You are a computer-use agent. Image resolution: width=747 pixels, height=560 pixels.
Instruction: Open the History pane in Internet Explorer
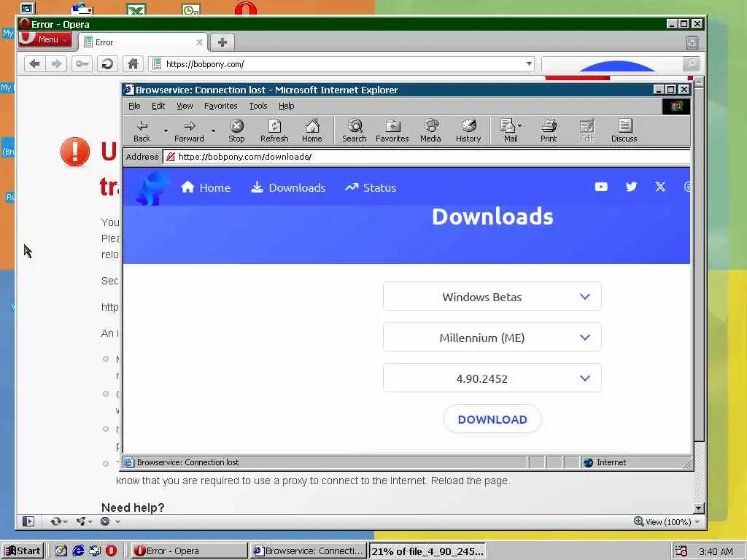coord(468,131)
